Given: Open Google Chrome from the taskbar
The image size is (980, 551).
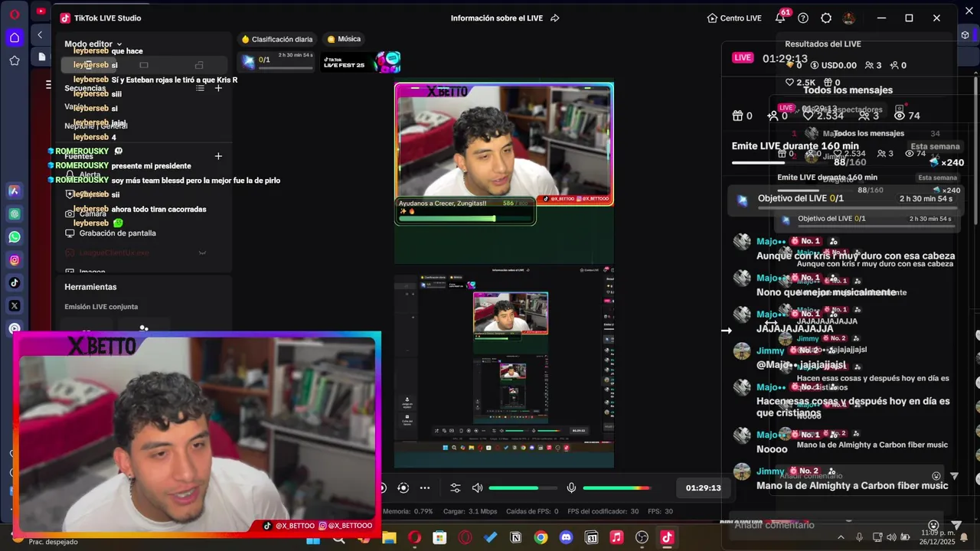Looking at the screenshot, I should [x=541, y=538].
